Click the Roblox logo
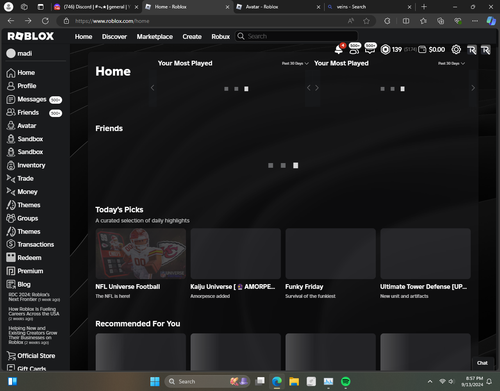Screen dimensions: 500x391 click(31, 36)
